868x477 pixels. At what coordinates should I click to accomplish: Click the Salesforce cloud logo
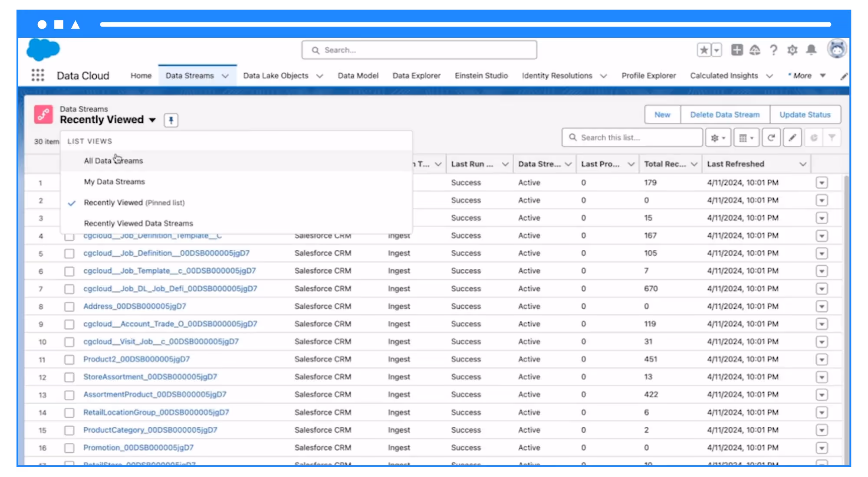click(x=43, y=49)
